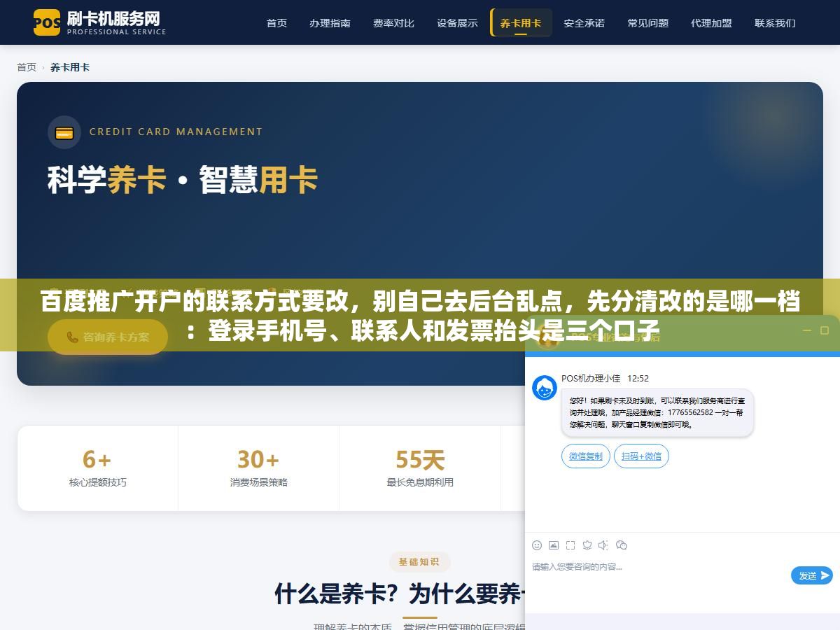Screen dimensions: 840x630
Task: Send the chat message with 发送
Action: click(812, 575)
